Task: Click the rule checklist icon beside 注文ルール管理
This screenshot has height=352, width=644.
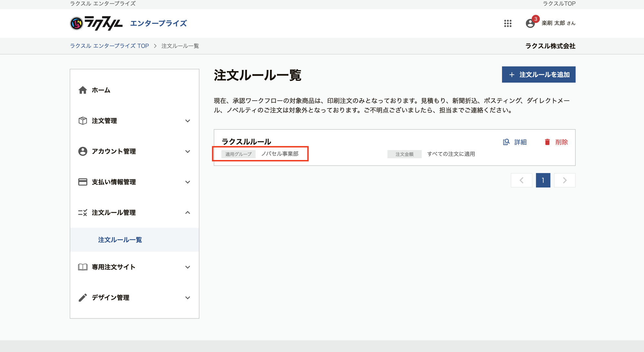Action: tap(83, 213)
